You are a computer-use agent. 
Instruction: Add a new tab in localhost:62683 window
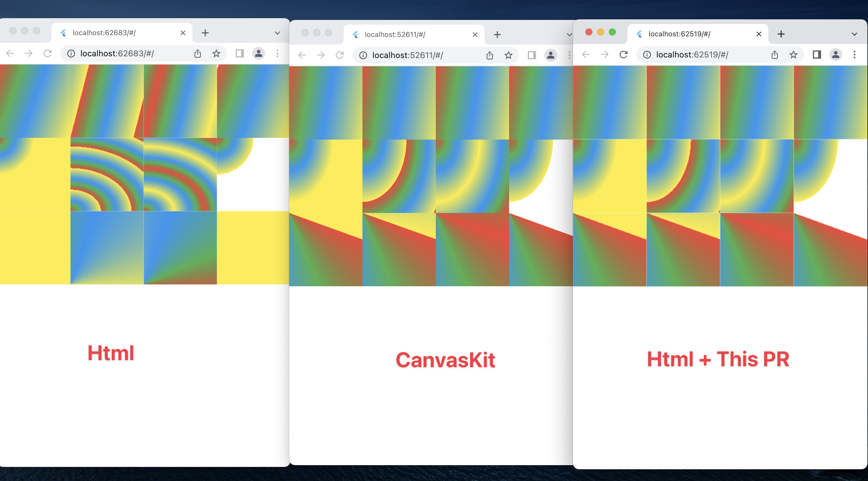pyautogui.click(x=205, y=33)
